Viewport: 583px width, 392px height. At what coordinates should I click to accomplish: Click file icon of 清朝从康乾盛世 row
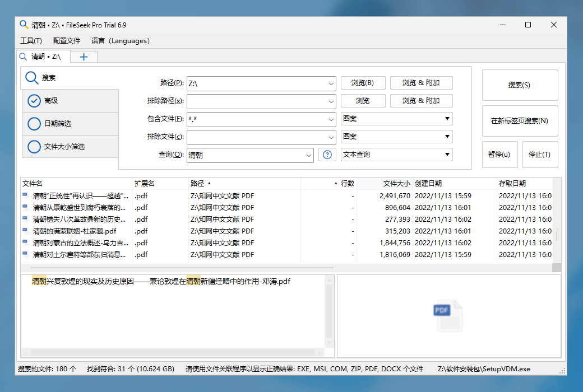[26, 207]
